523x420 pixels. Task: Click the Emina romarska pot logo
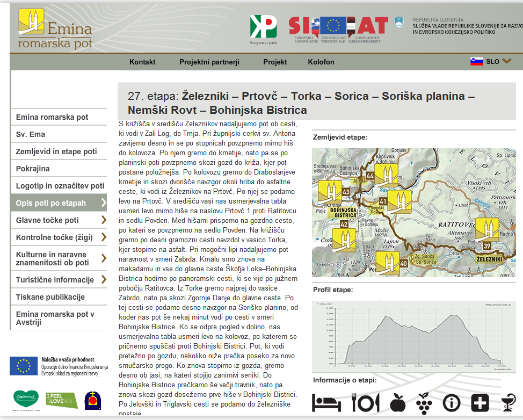[x=55, y=28]
